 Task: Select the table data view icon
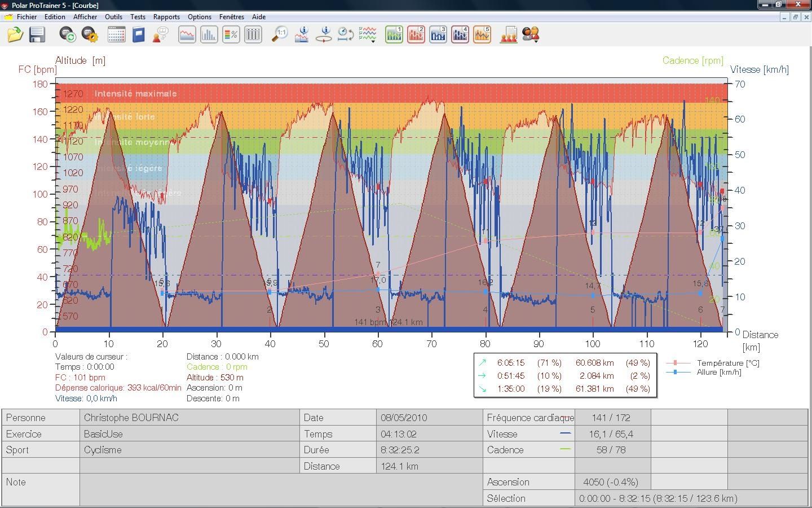(253, 34)
